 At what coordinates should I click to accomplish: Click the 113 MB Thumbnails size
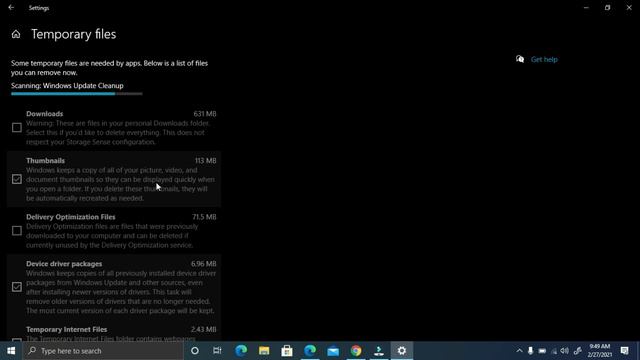pyautogui.click(x=205, y=161)
